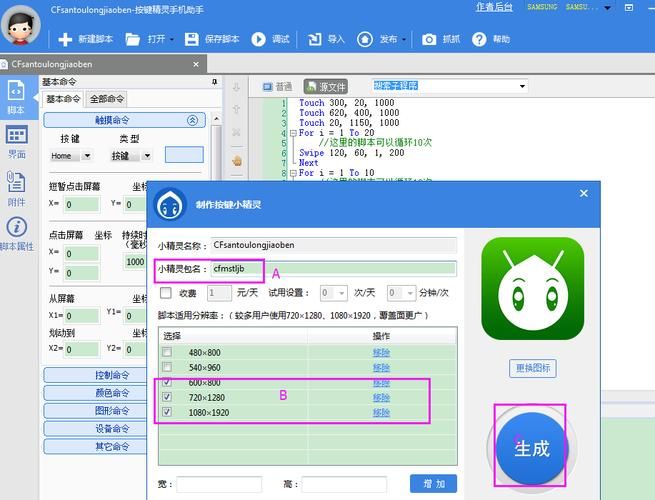The height and width of the screenshot is (500, 655).
Task: Click the green 小精灵 app icon preview
Action: click(x=533, y=288)
